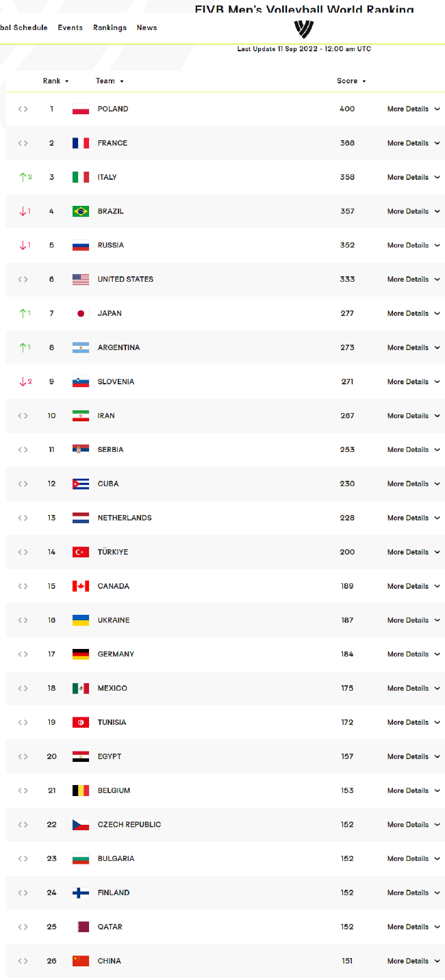The height and width of the screenshot is (980, 445).
Task: Expand More Details for France
Action: pyautogui.click(x=414, y=143)
